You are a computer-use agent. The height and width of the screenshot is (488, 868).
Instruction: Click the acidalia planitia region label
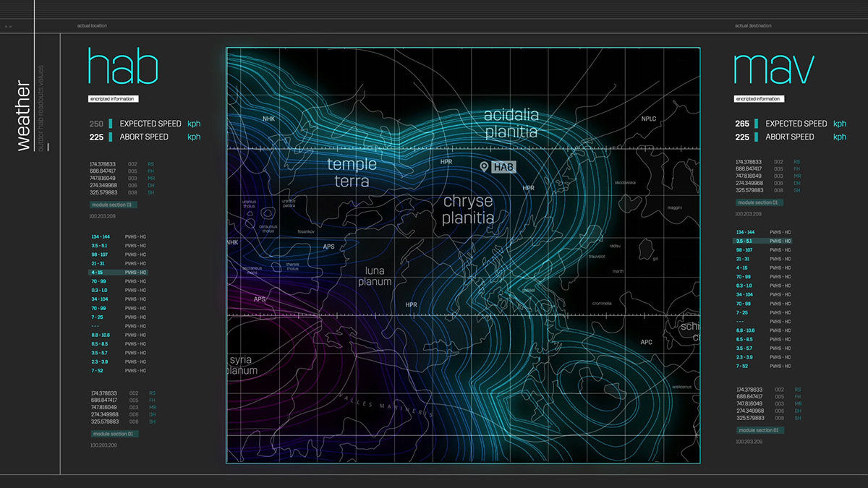click(511, 124)
